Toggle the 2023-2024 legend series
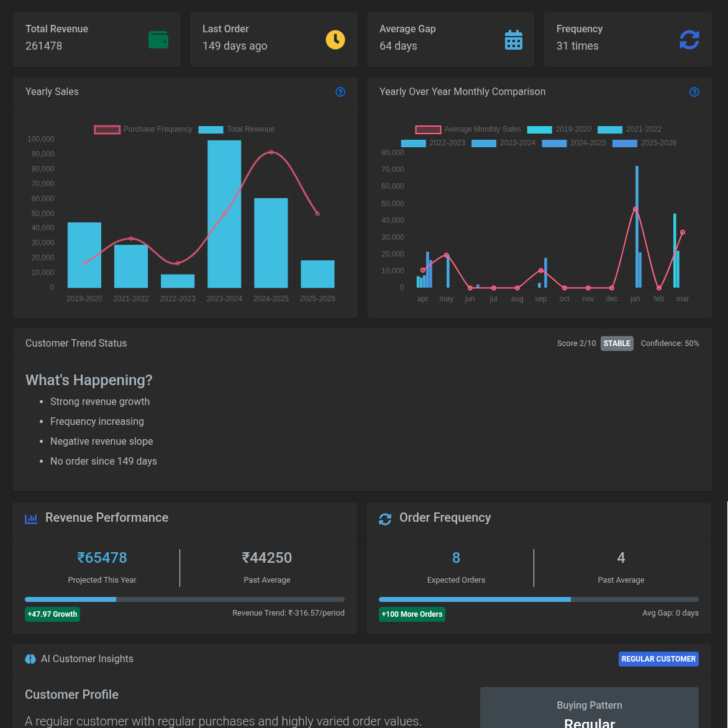728x728 pixels. (504, 143)
